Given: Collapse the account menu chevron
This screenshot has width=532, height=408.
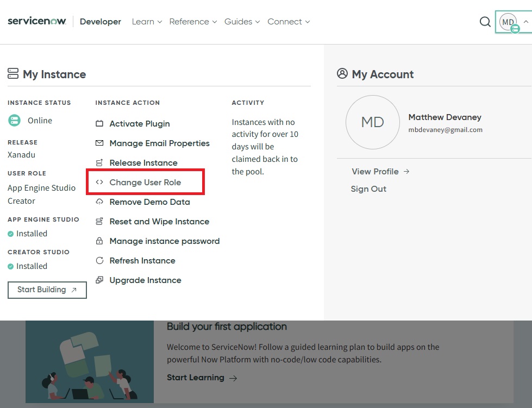Looking at the screenshot, I should click(x=526, y=22).
